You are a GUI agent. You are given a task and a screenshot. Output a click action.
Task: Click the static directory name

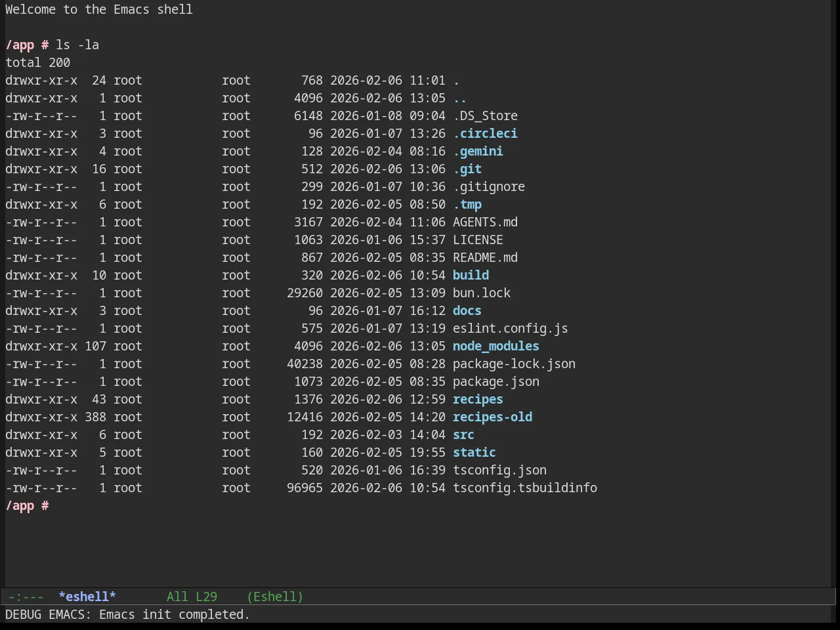474,452
